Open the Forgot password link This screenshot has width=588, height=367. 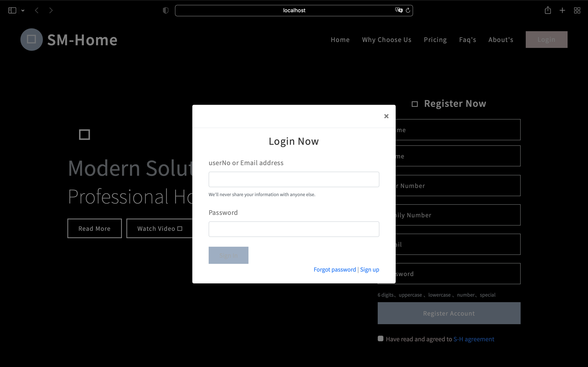point(335,269)
